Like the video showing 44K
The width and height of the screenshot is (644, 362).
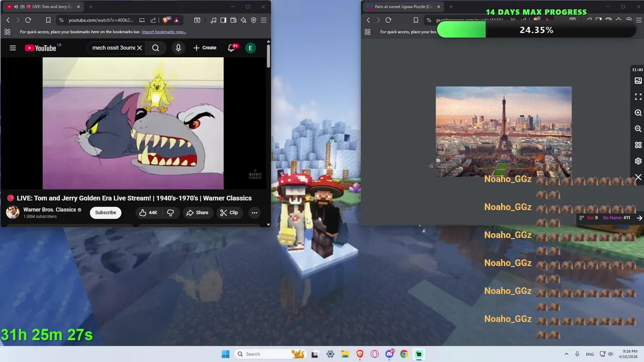(x=148, y=212)
